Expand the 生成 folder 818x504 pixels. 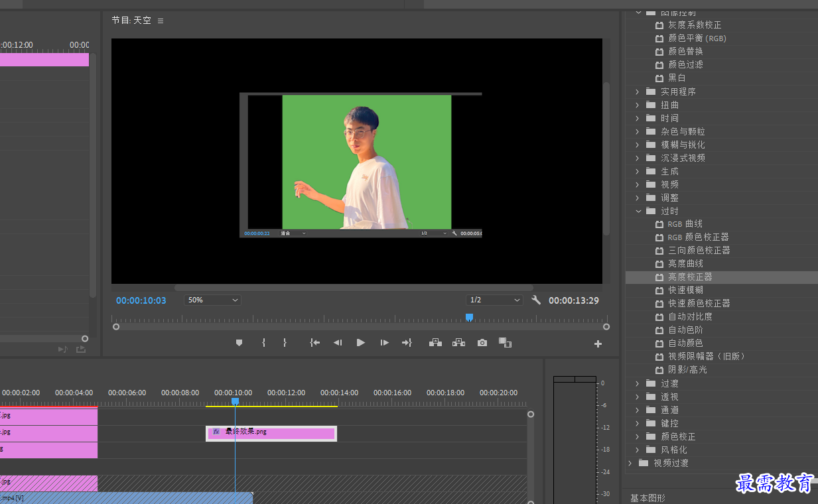click(x=638, y=171)
